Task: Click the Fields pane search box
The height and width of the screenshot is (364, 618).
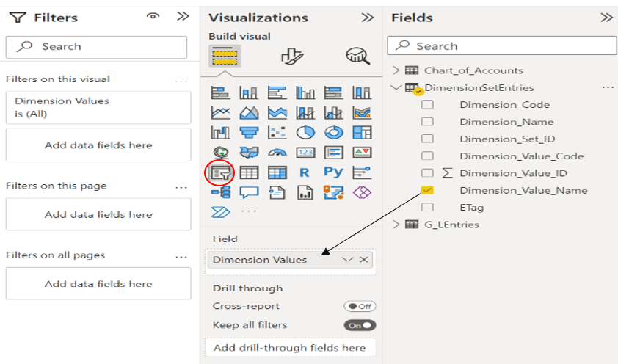Action: (x=502, y=46)
